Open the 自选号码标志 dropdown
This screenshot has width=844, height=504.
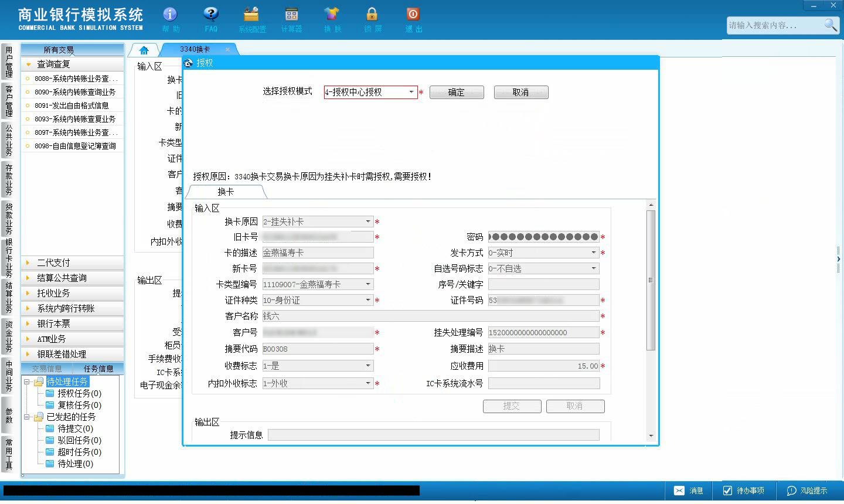pos(594,268)
